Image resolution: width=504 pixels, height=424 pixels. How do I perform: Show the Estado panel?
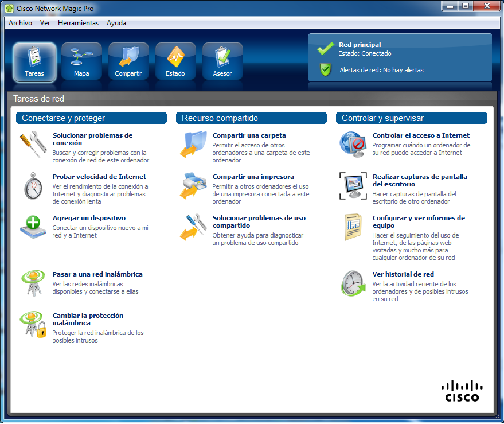pos(175,62)
